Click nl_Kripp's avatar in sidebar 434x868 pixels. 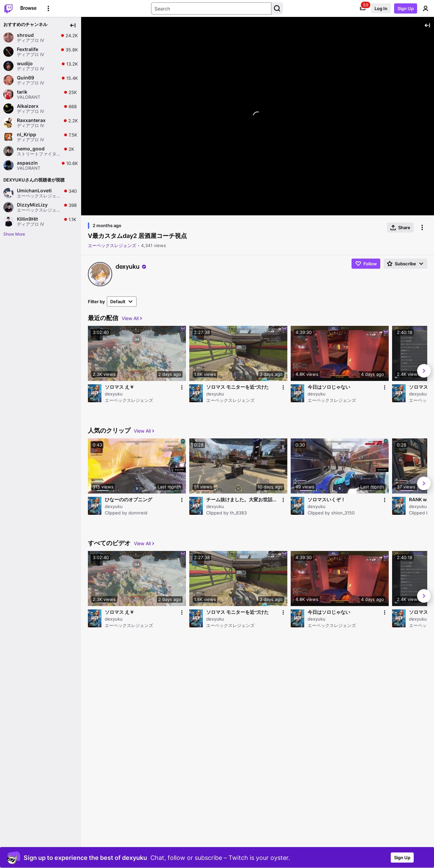8,137
